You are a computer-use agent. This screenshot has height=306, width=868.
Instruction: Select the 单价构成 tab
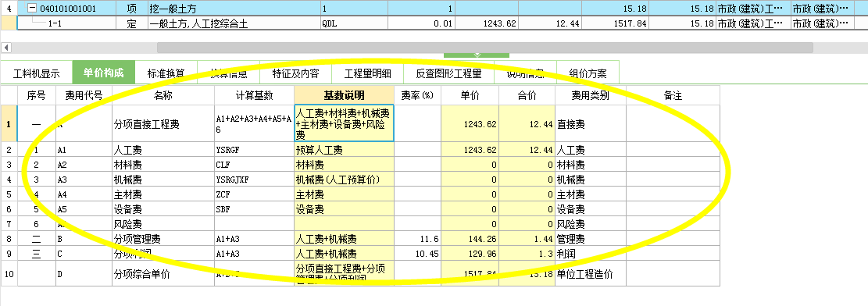(x=103, y=73)
